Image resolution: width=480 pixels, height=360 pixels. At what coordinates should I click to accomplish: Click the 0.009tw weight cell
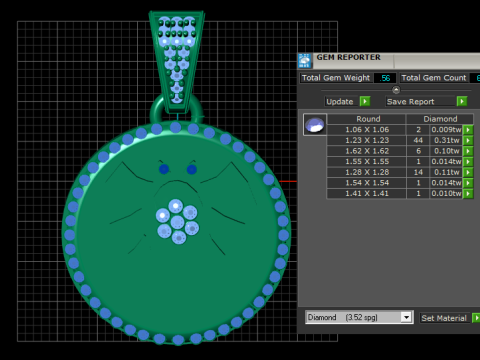(446, 130)
